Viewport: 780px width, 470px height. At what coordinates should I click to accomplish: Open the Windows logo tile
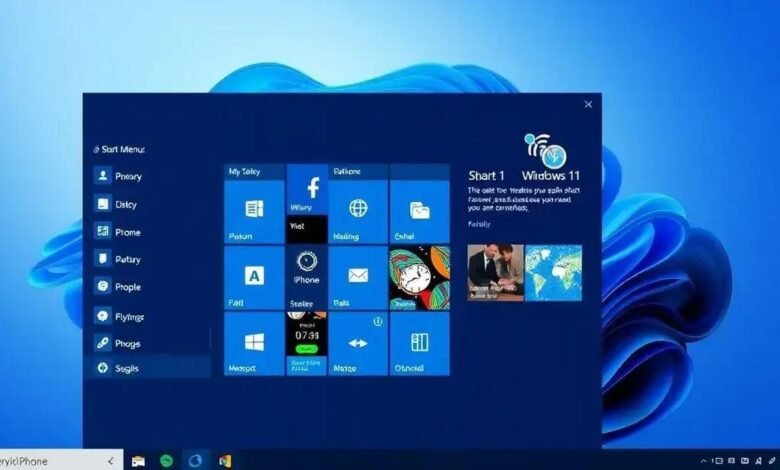pyautogui.click(x=254, y=343)
